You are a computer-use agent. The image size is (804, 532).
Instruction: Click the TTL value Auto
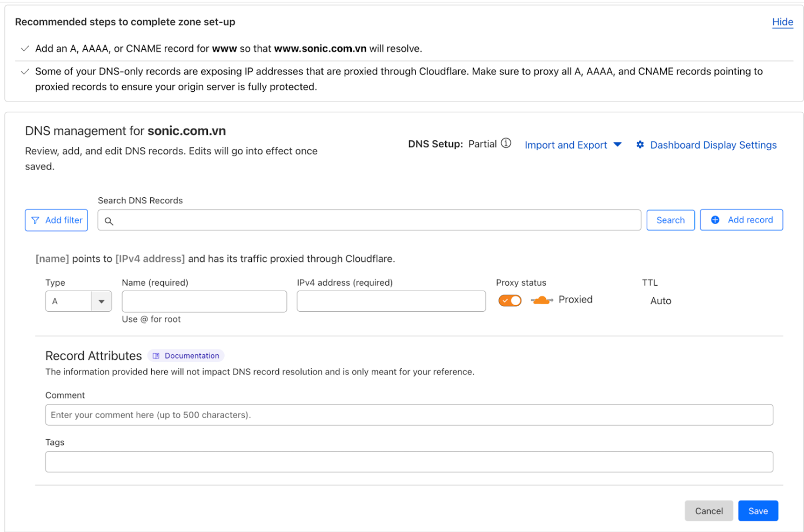[661, 301]
